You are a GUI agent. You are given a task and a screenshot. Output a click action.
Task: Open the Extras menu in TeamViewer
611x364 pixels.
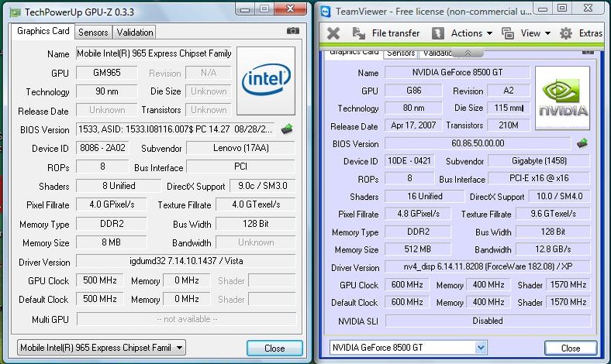(x=590, y=33)
